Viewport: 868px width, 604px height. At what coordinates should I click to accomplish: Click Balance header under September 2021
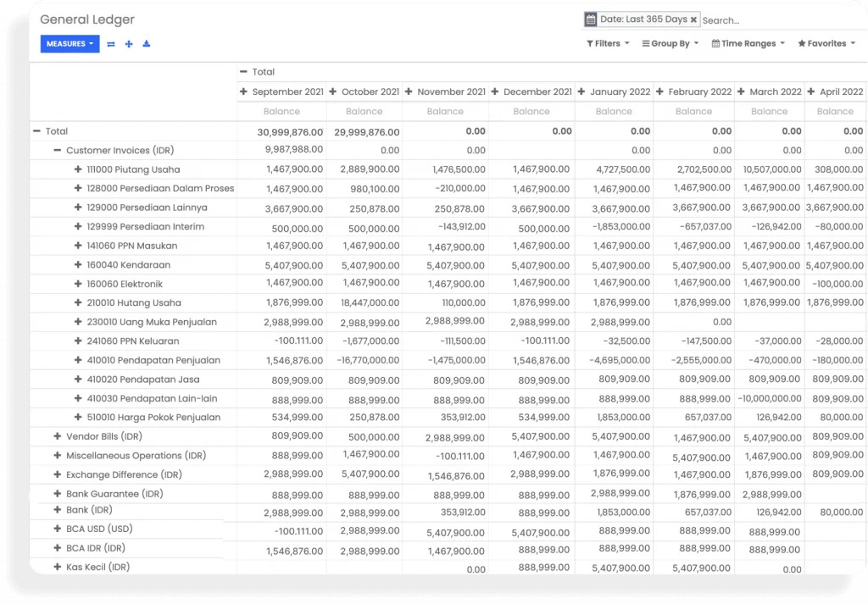point(281,112)
